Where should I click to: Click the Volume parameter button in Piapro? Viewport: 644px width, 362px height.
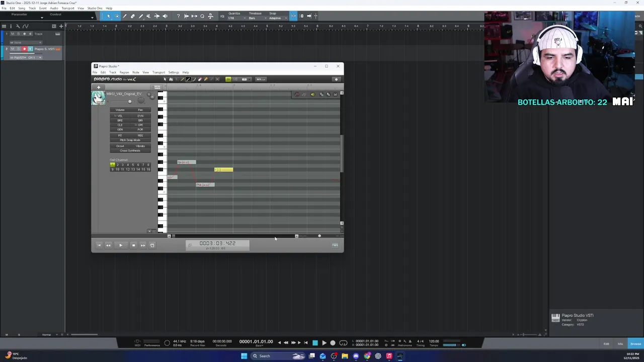tap(120, 110)
